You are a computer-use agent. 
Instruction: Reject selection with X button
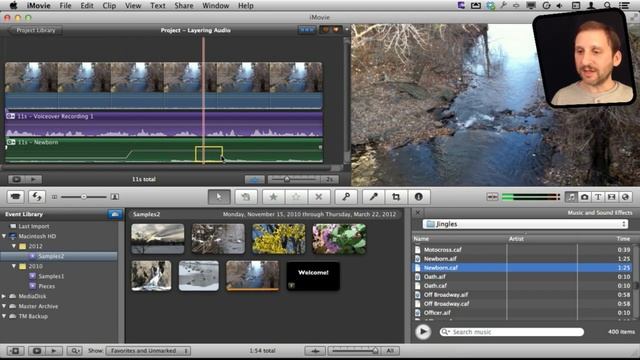319,197
